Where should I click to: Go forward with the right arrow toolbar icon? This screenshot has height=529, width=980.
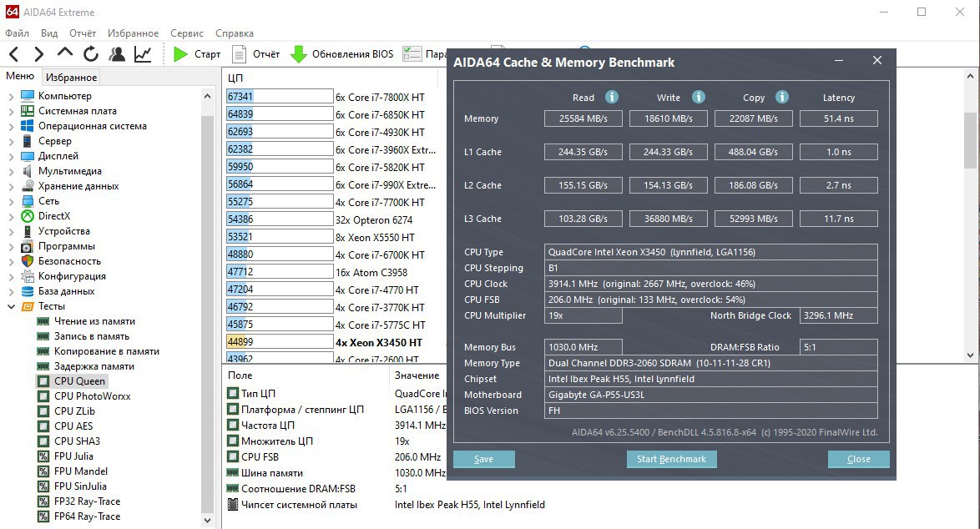coord(38,54)
